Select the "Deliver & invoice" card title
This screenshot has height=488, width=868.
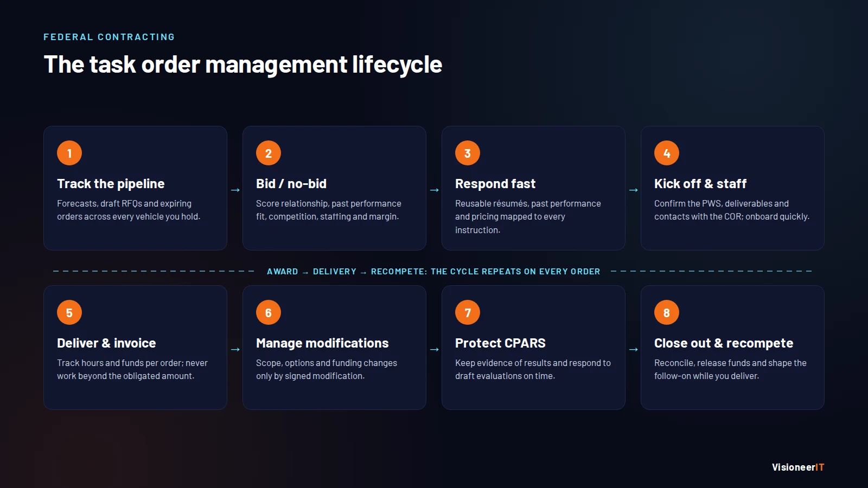pos(106,343)
